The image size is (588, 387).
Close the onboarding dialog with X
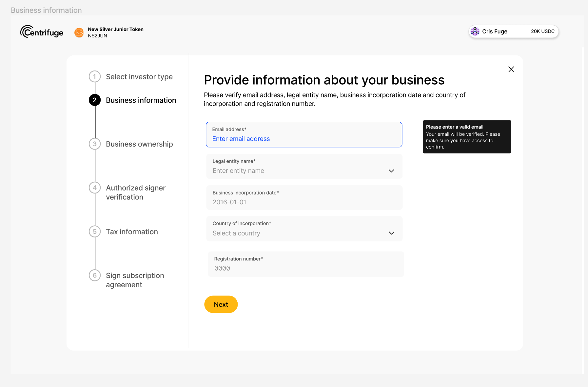511,69
